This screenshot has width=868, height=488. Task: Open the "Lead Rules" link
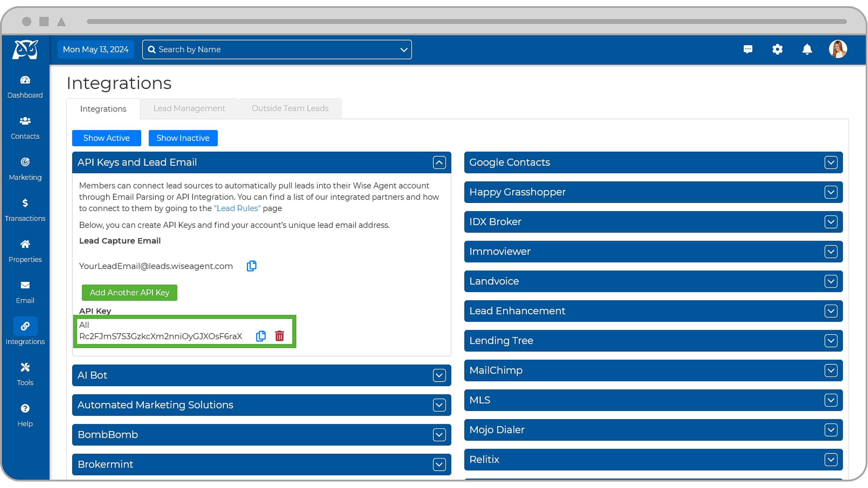click(x=237, y=208)
